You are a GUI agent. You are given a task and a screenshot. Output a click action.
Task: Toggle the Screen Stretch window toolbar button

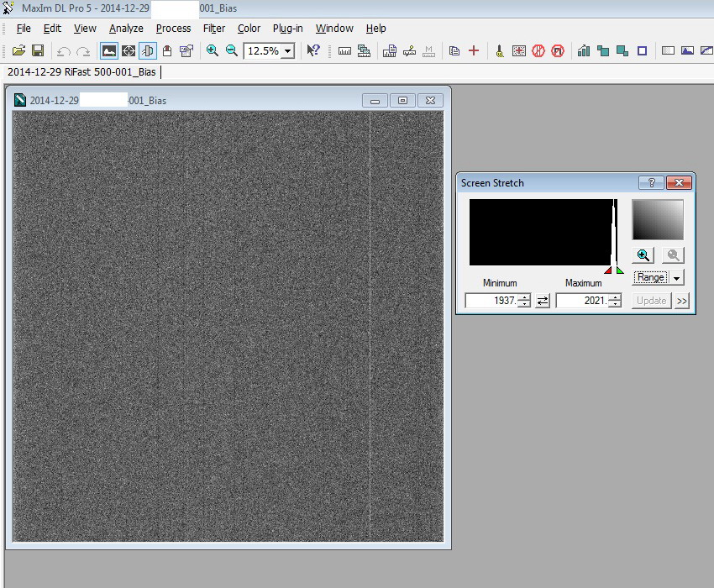[x=109, y=51]
